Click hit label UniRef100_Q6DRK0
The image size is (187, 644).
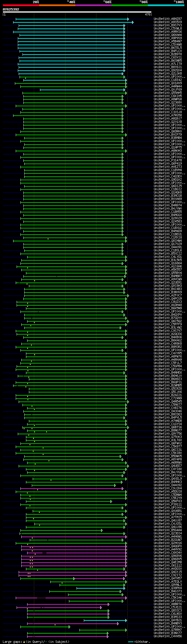(168, 132)
